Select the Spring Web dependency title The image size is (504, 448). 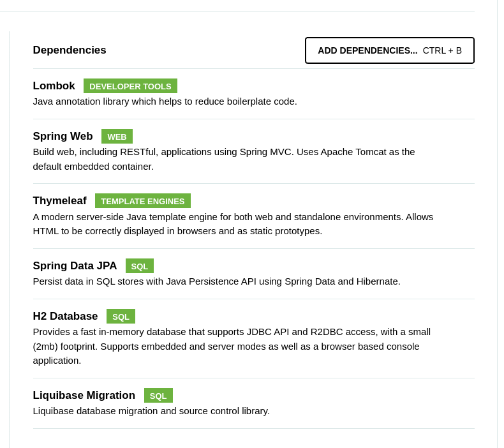[x=63, y=137]
